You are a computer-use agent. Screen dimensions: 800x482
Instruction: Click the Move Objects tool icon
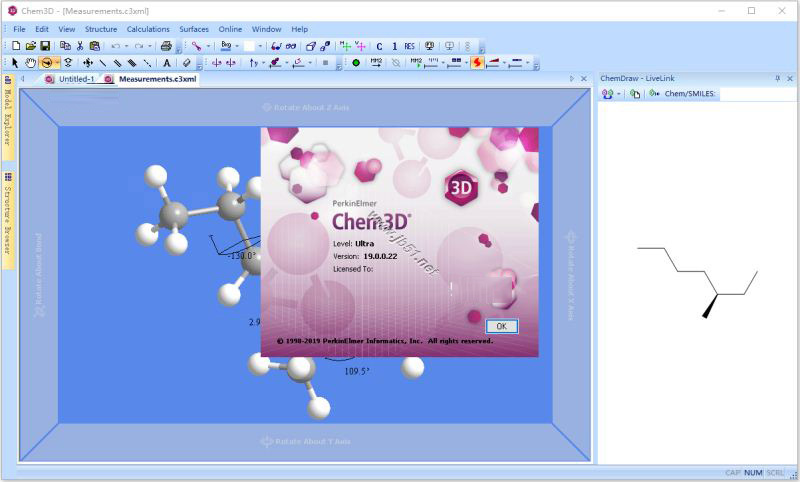(x=88, y=63)
